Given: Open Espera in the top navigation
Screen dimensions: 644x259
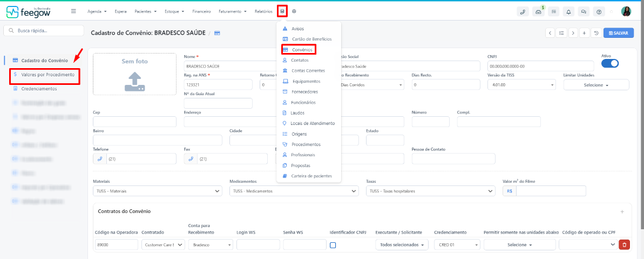Looking at the screenshot, I should 121,11.
